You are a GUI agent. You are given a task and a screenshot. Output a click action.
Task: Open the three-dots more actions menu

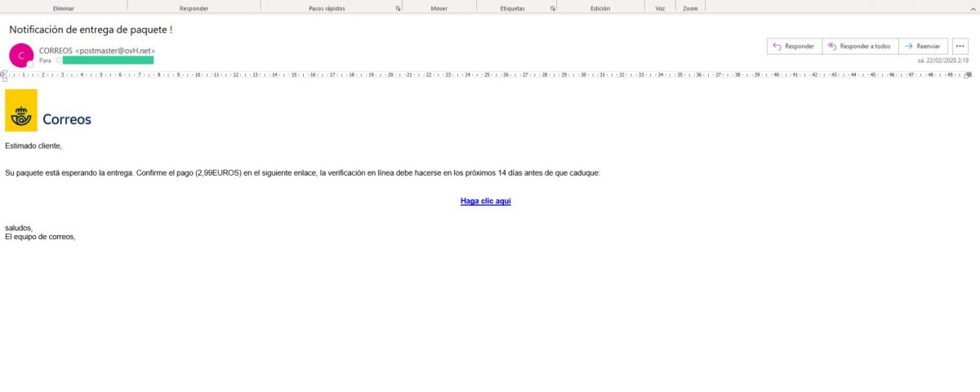coord(960,47)
